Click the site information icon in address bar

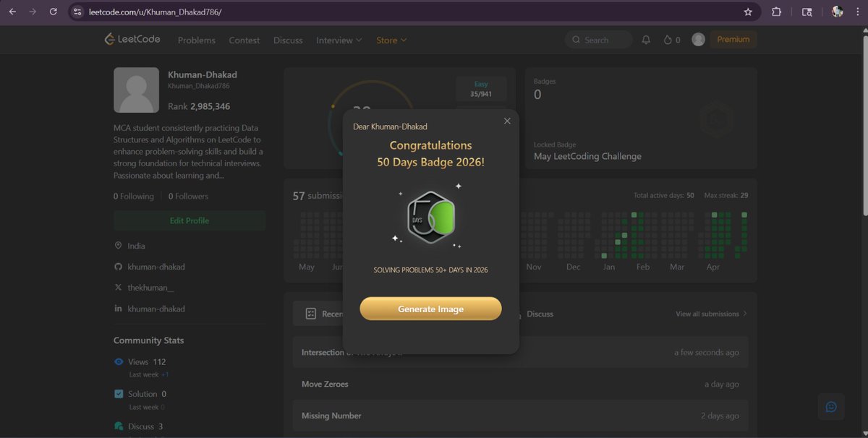(78, 12)
